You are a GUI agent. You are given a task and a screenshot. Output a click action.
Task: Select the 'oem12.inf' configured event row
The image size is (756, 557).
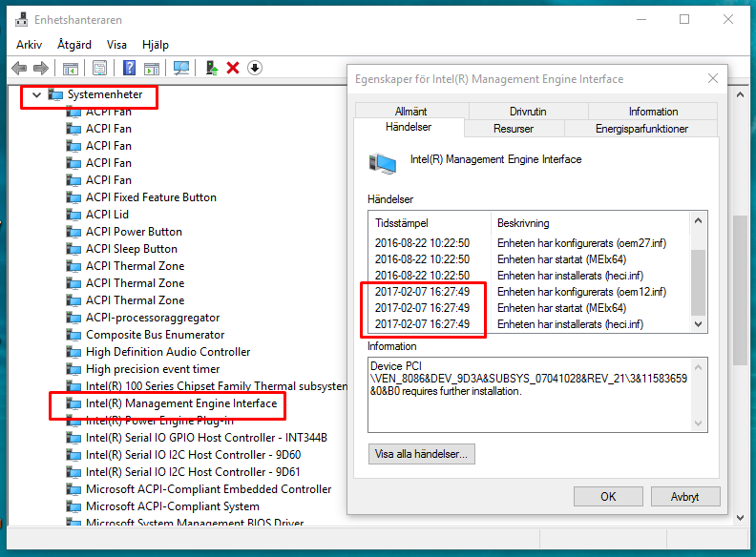pos(530,292)
